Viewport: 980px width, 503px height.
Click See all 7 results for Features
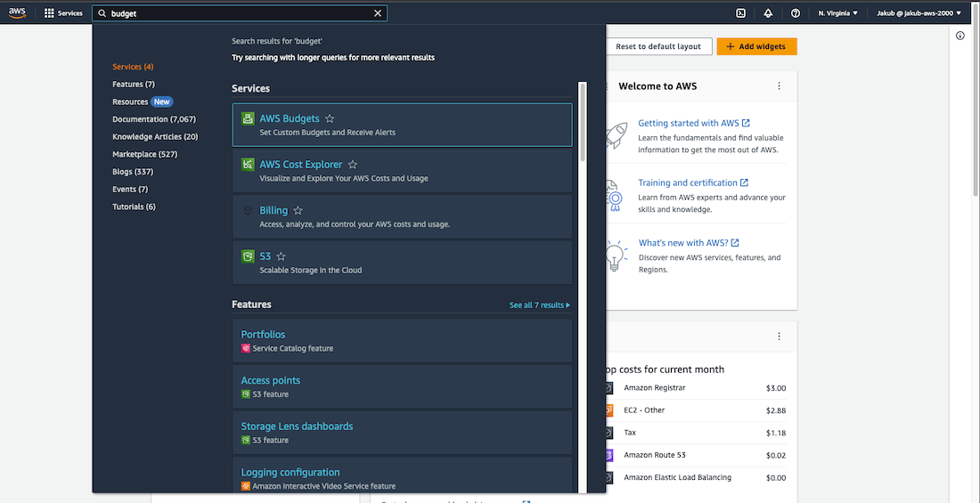[539, 305]
